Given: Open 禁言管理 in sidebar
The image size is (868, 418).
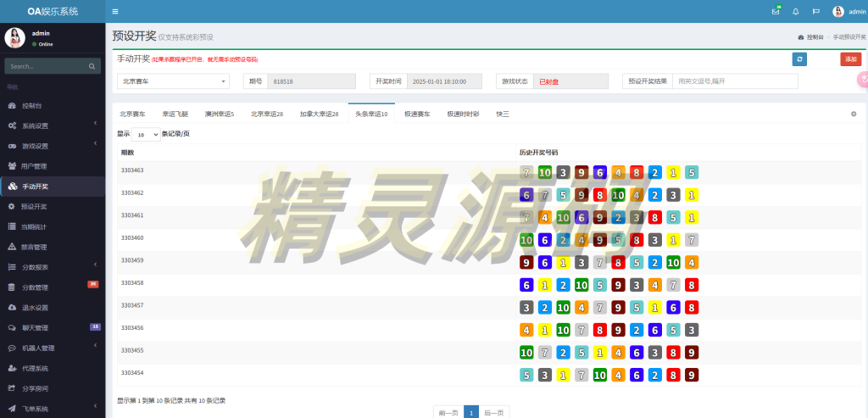Looking at the screenshot, I should point(53,247).
